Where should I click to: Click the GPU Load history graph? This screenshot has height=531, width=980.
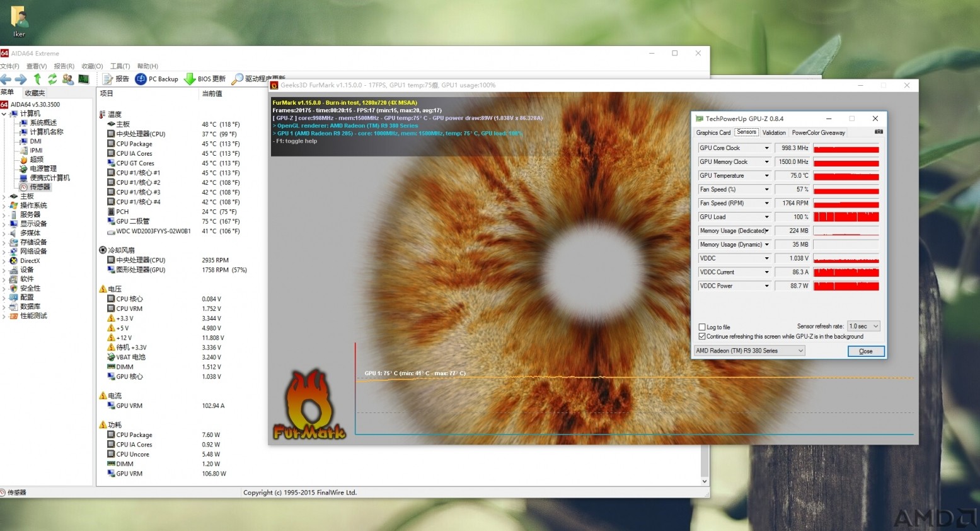[x=846, y=217]
